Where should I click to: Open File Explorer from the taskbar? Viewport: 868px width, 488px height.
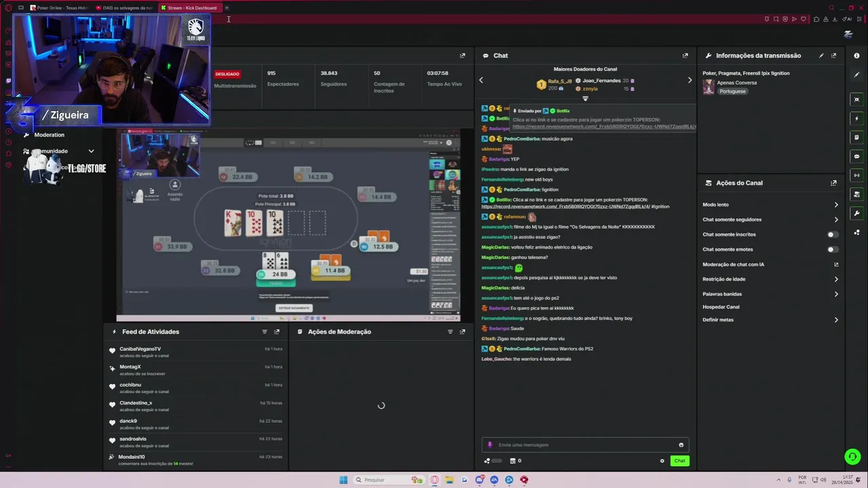pyautogui.click(x=450, y=480)
